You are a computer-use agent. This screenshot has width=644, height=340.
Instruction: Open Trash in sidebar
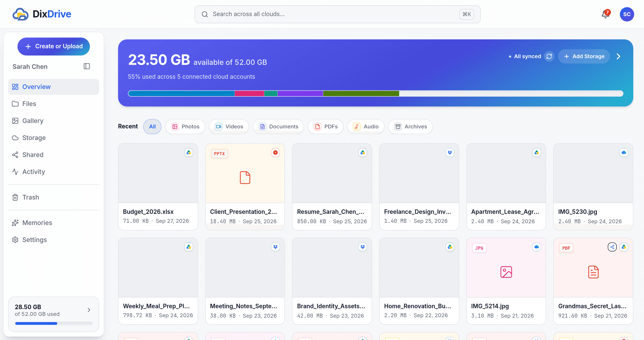(x=53, y=197)
